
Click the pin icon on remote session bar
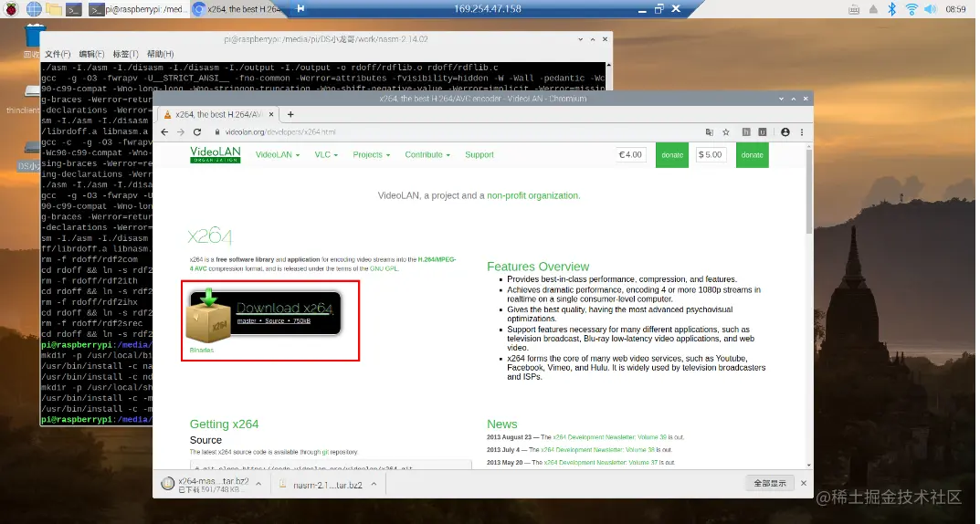(301, 9)
